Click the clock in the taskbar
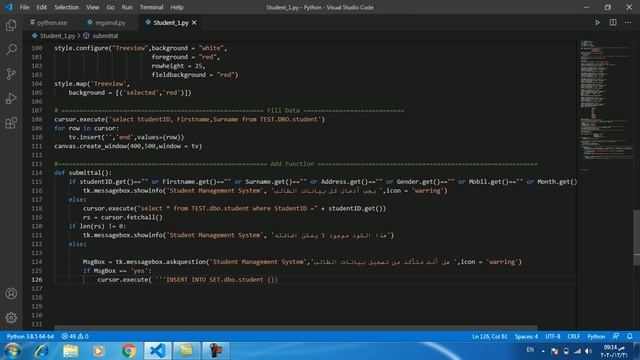Screen dimensions: 640x360 point(614,351)
